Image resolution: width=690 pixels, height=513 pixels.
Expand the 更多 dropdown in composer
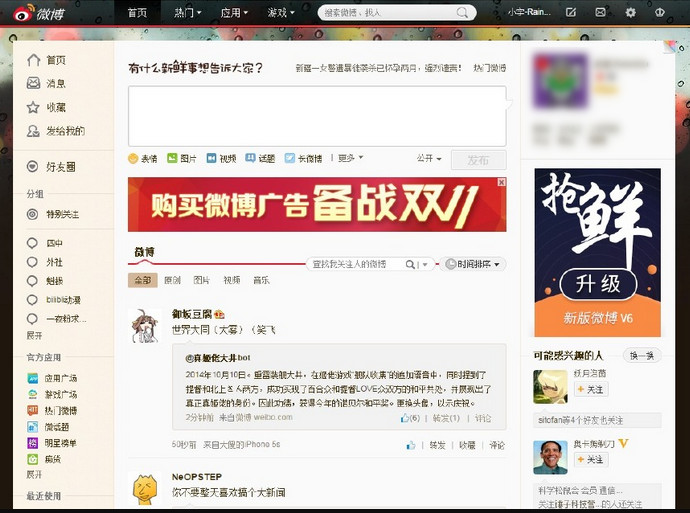(350, 158)
